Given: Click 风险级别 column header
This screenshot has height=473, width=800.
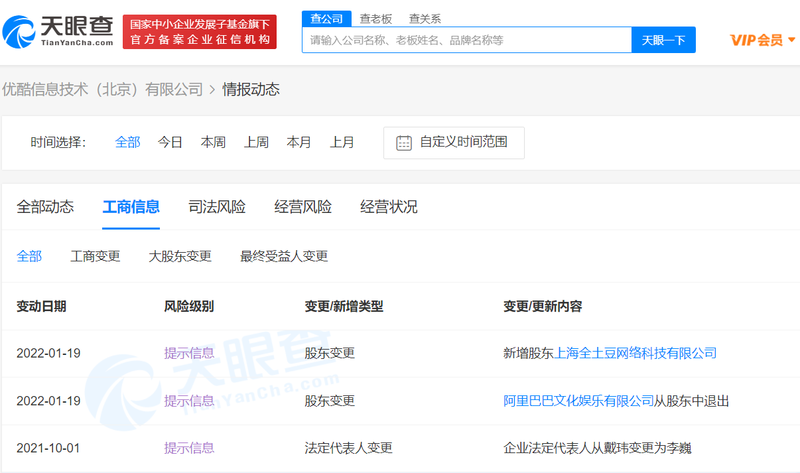Looking at the screenshot, I should 189,306.
